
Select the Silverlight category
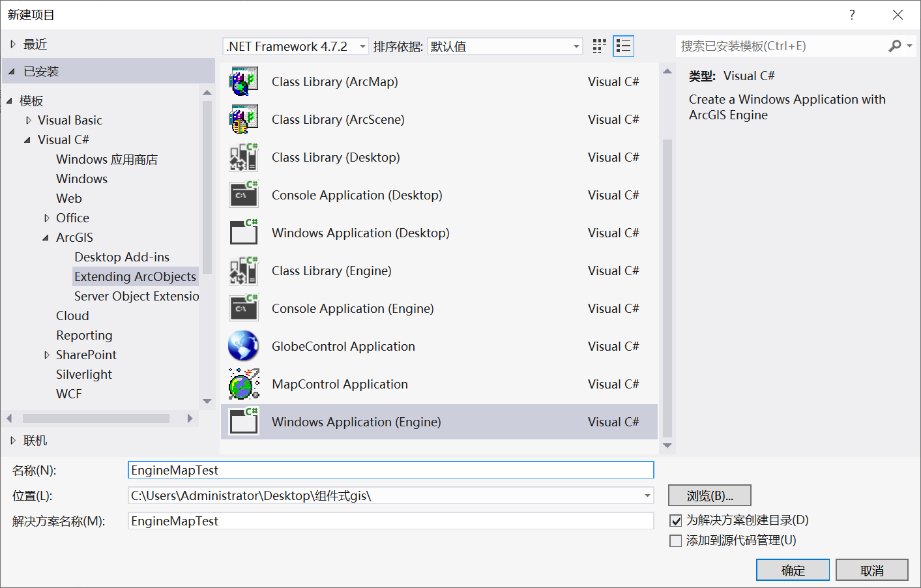coord(84,374)
